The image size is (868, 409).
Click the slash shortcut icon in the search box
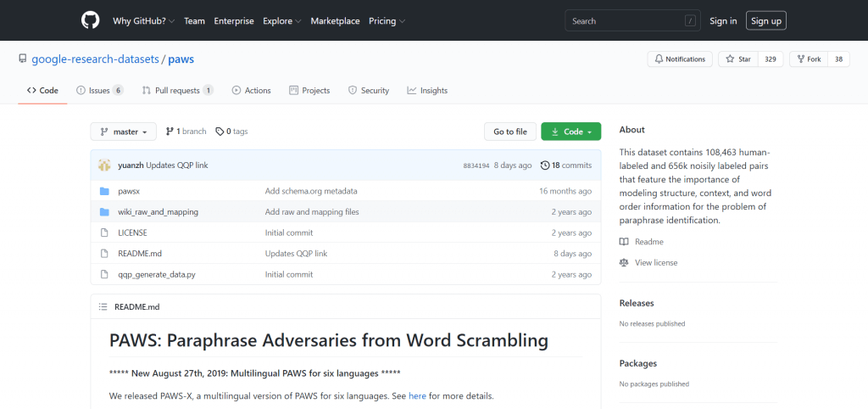[x=690, y=21]
